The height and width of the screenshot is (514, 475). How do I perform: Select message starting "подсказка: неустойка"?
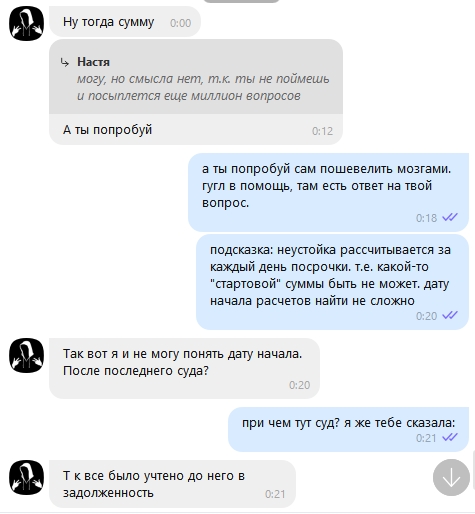coord(332,282)
